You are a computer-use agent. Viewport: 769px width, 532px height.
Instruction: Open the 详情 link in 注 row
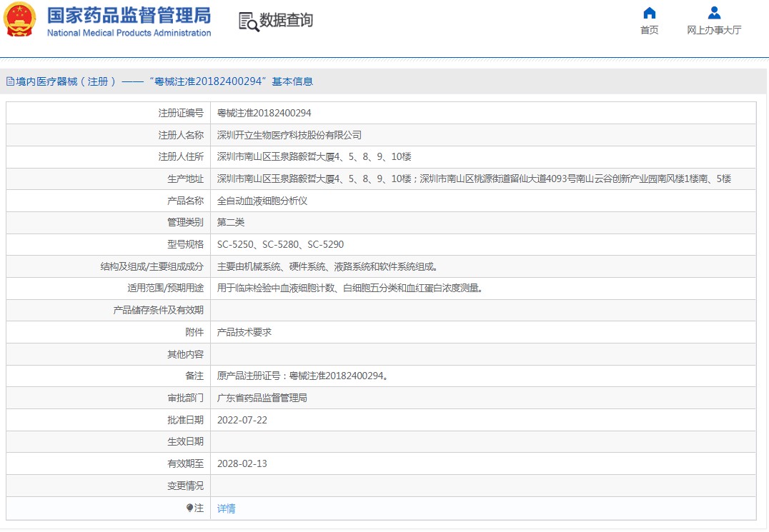[226, 508]
